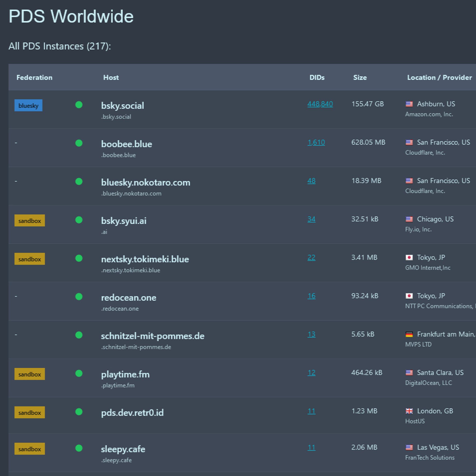Click the All PDS Instances (217) heading
476x476 pixels.
(x=60, y=46)
